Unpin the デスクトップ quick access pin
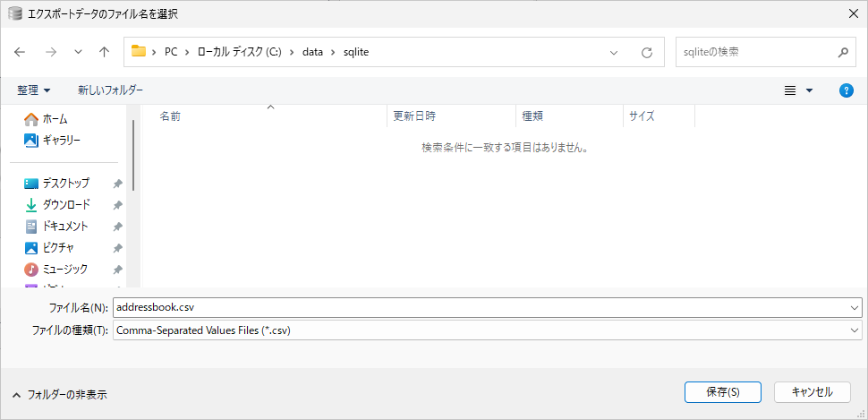The width and height of the screenshot is (868, 420). 118,184
